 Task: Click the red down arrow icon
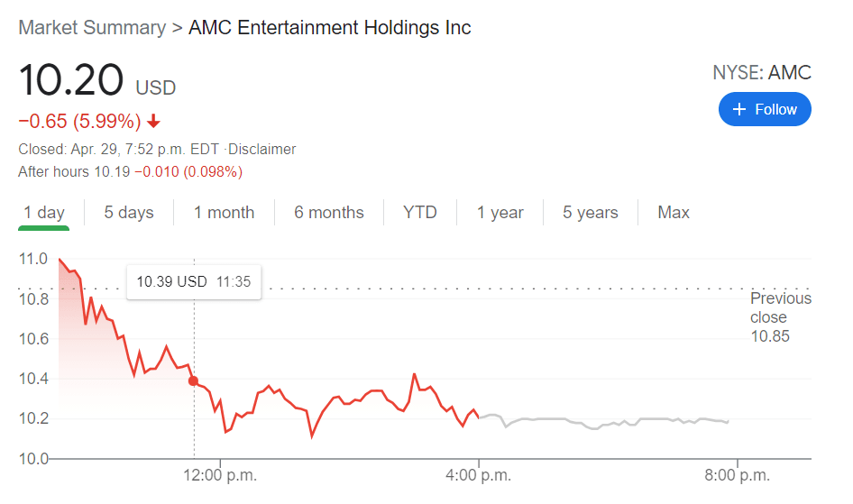point(154,121)
